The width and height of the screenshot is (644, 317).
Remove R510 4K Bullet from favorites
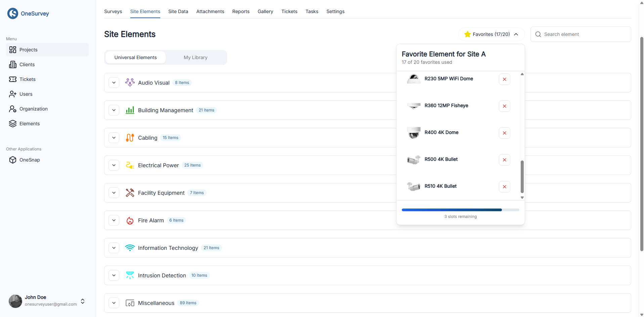504,187
